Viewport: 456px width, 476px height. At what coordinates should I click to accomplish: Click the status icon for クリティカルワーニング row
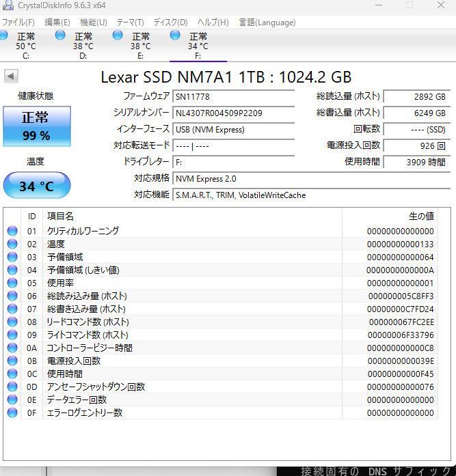point(12,231)
